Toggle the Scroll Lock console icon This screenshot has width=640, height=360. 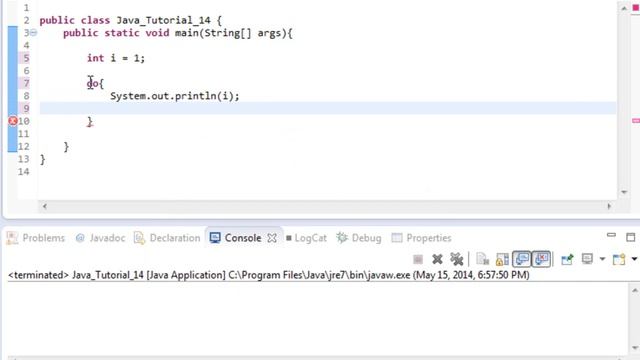(502, 259)
